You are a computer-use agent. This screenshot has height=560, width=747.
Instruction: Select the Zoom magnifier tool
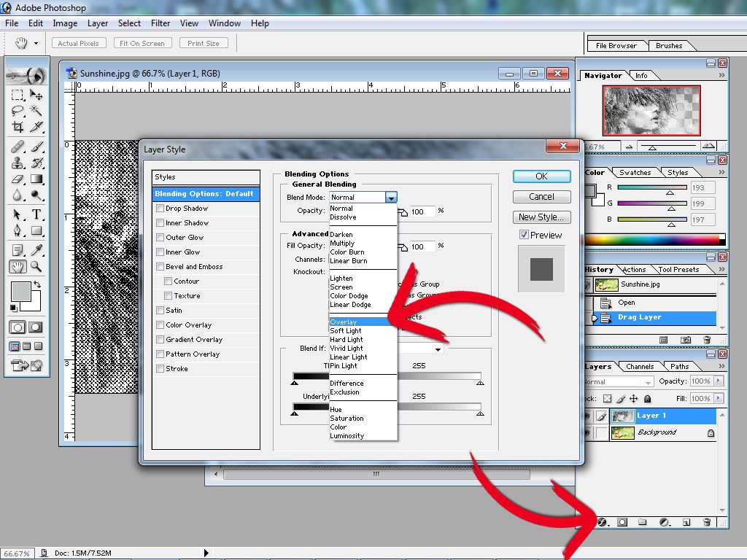click(x=36, y=267)
